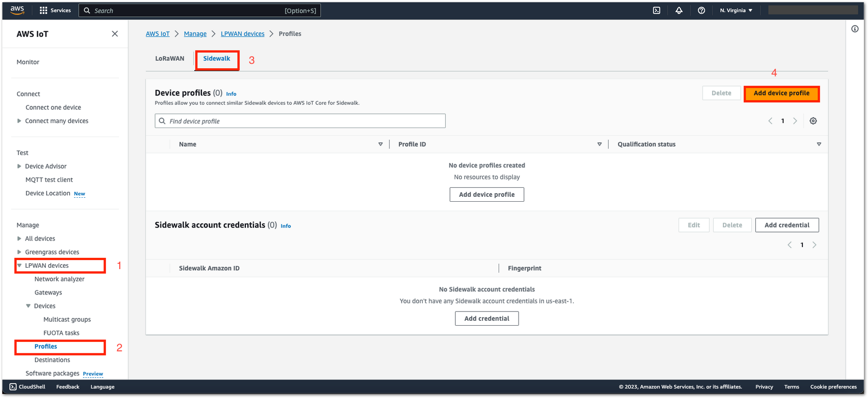Open device profiles table preferences gear
This screenshot has width=868, height=398.
point(813,121)
